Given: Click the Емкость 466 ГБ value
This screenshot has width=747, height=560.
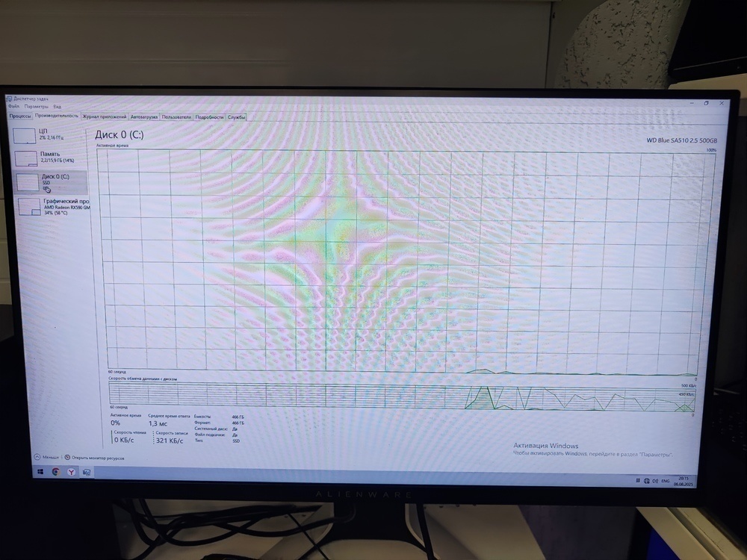Looking at the screenshot, I should [238, 417].
